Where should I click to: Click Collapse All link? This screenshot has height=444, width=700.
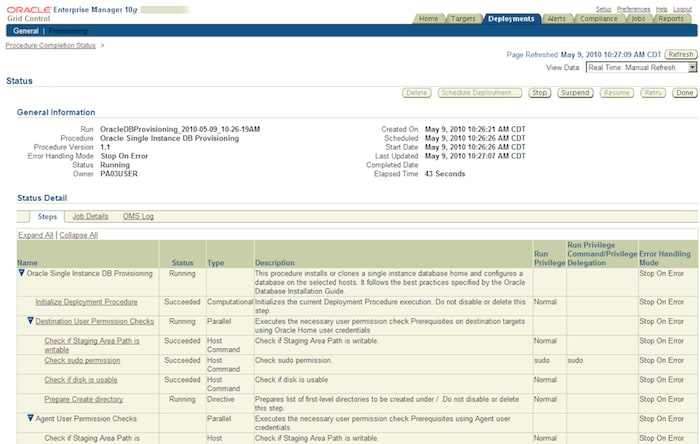79,235
